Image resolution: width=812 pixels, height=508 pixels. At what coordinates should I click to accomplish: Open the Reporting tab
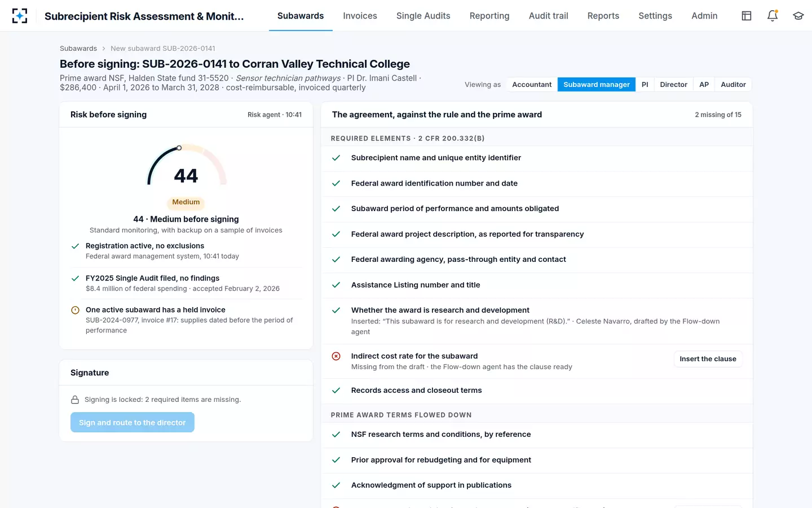[x=489, y=16]
